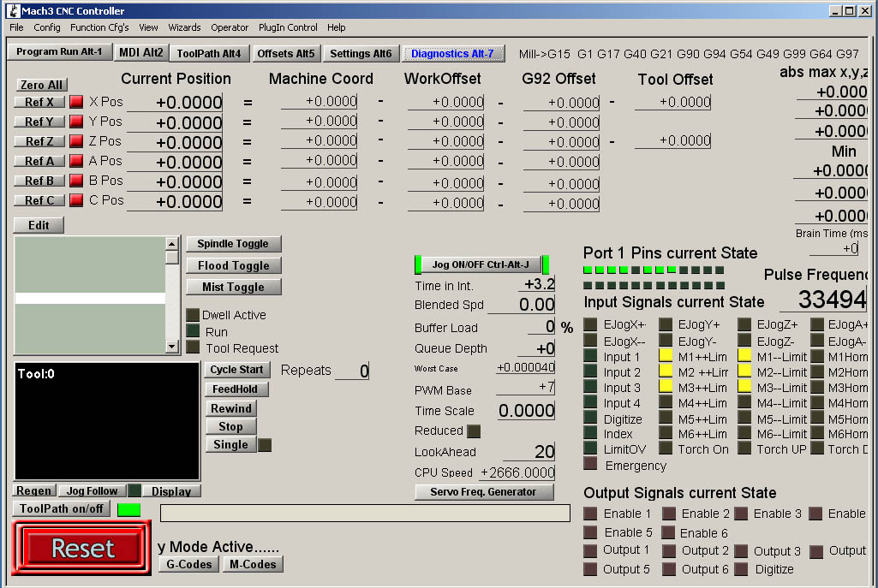Click the Output 1 signal LED
The height and width of the screenshot is (588, 878).
click(590, 550)
